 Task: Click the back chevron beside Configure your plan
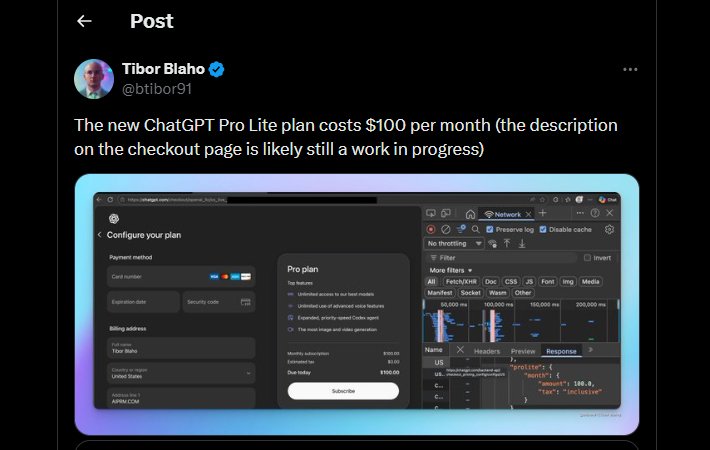(100, 235)
